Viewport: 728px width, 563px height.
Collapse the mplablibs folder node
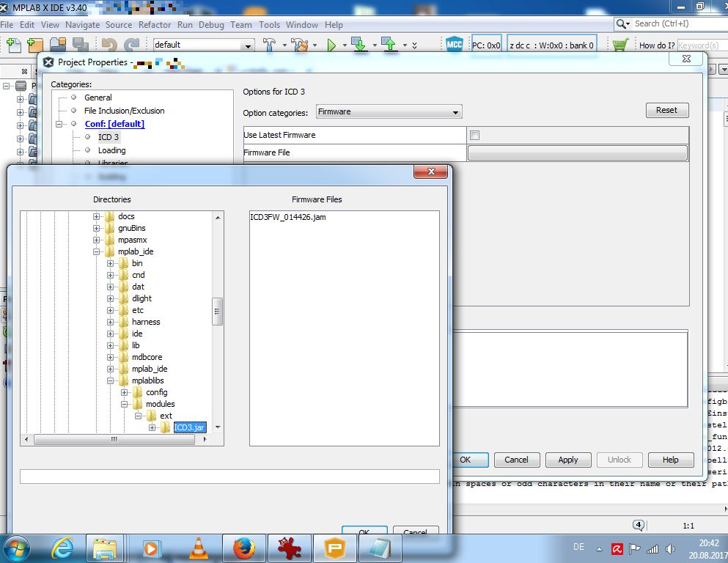pos(110,380)
